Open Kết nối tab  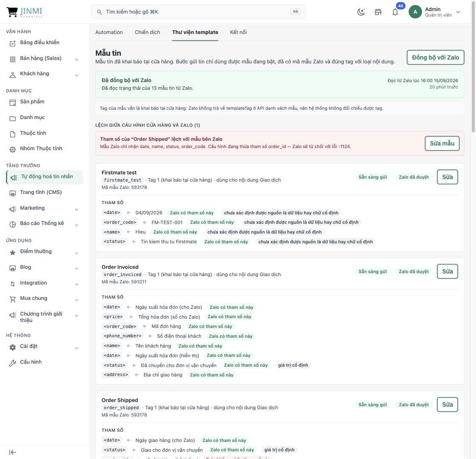point(238,32)
